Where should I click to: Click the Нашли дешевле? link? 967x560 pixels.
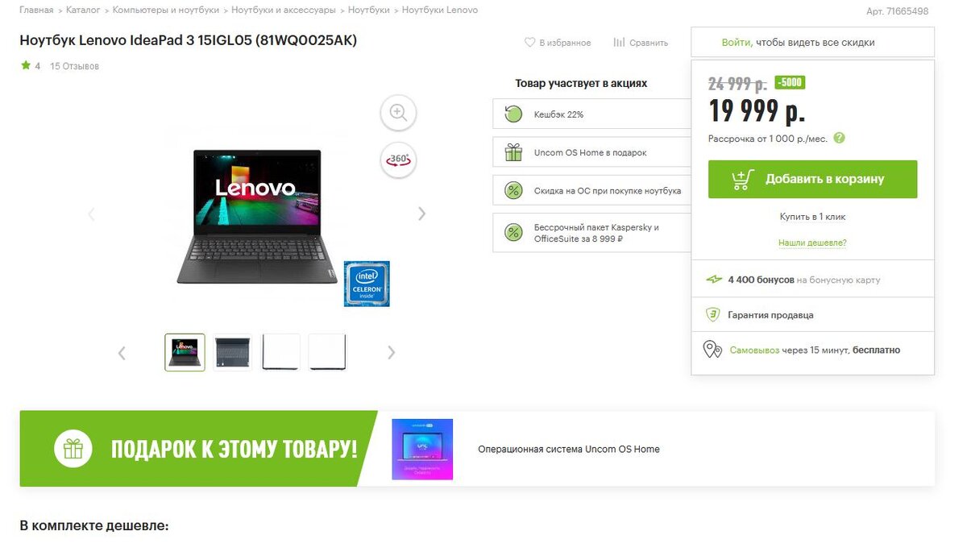click(812, 243)
